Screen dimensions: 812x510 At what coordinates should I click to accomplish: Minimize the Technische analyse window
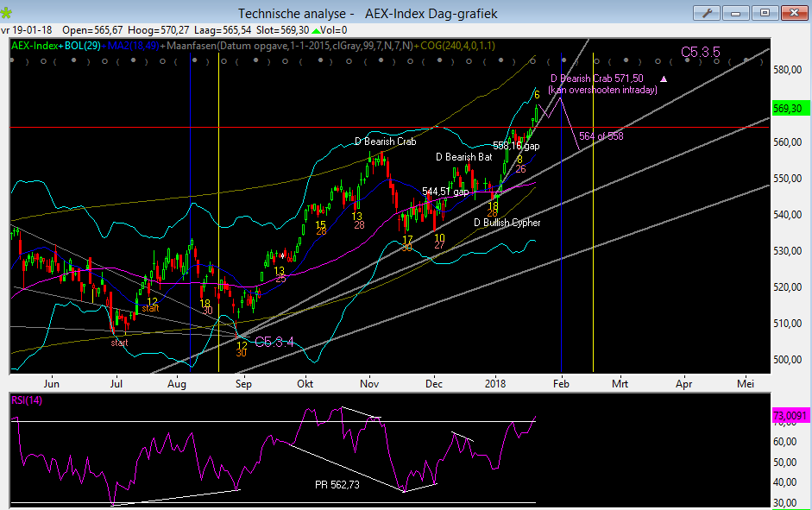(x=736, y=13)
